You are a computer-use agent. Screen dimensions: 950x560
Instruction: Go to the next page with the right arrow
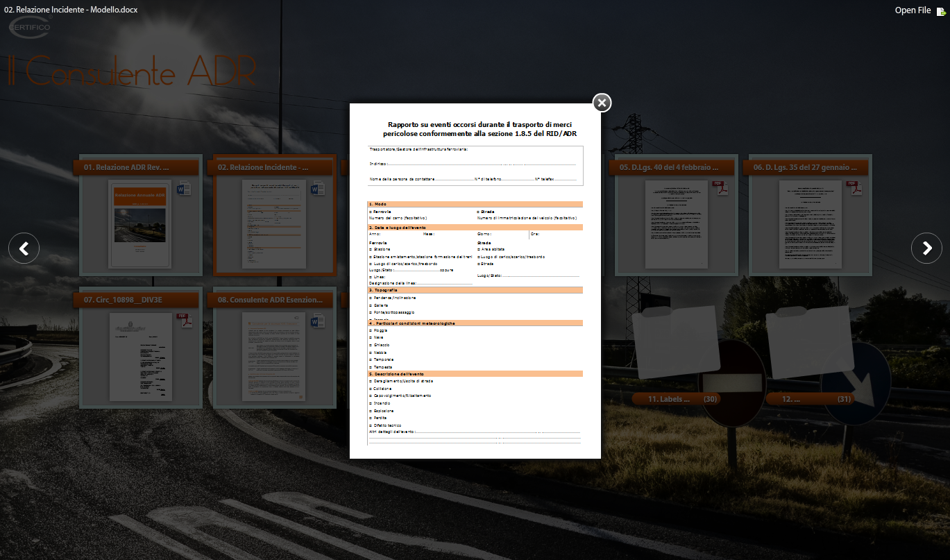(926, 248)
